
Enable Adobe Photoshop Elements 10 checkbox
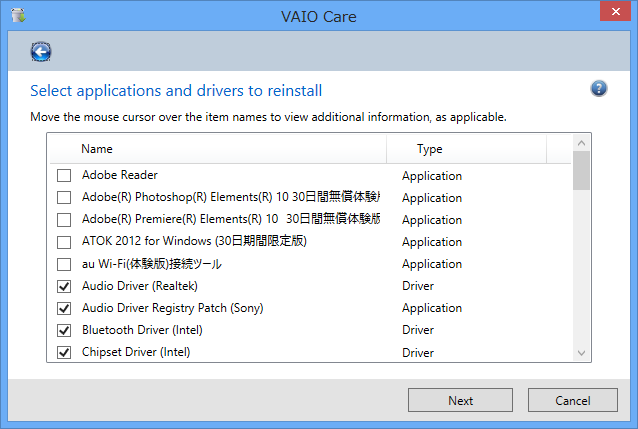(x=64, y=197)
